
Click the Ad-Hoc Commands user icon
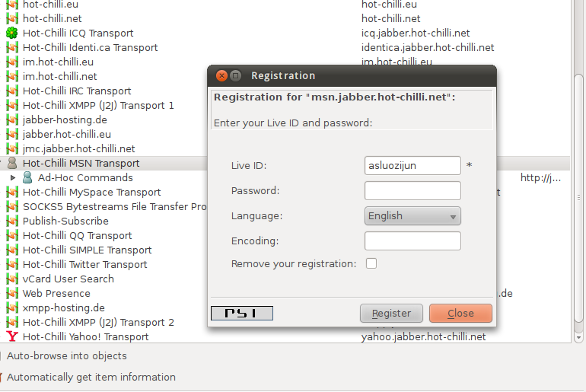pos(27,177)
